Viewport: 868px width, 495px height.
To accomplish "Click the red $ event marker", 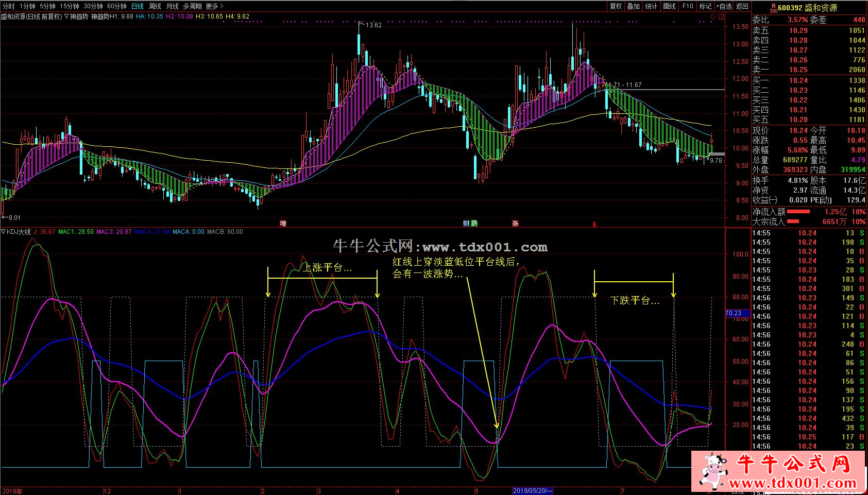I will [594, 225].
